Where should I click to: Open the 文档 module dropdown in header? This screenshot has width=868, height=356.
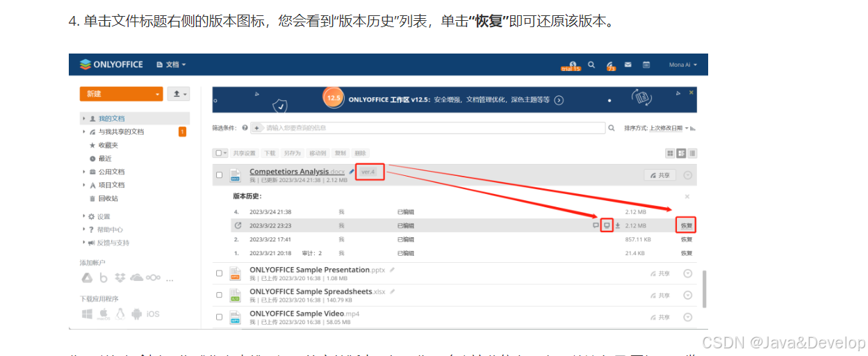pos(171,65)
